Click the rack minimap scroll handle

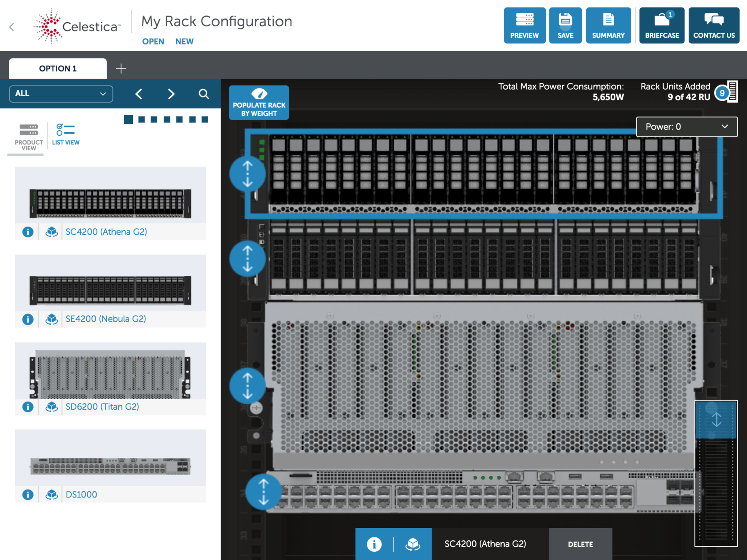pos(716,420)
